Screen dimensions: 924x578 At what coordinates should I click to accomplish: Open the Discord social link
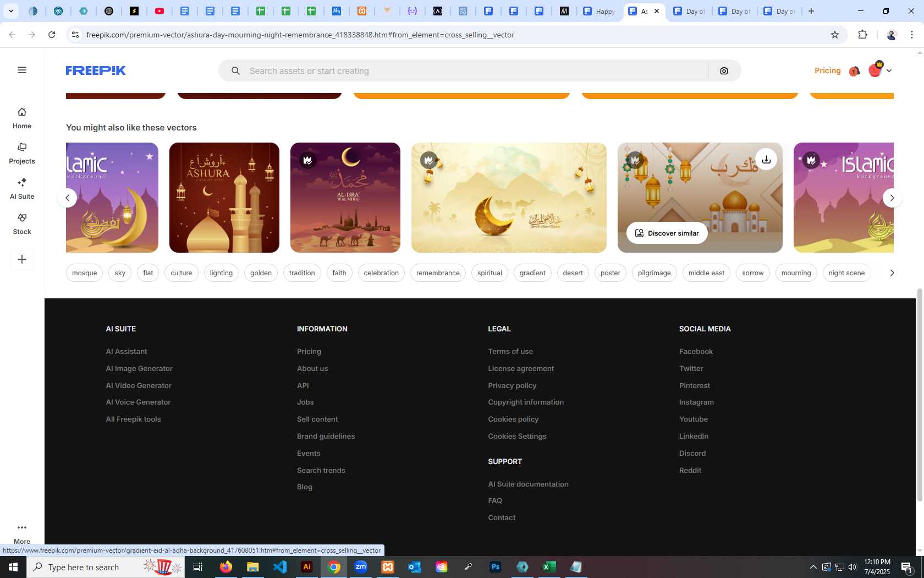pyautogui.click(x=692, y=453)
